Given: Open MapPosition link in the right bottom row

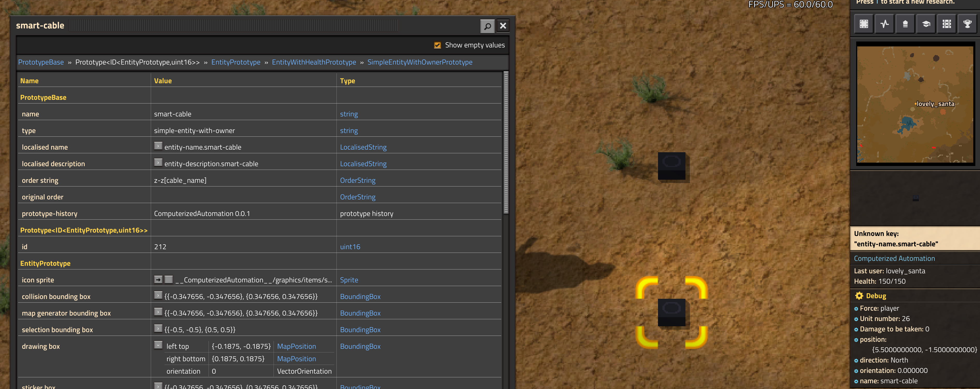Looking at the screenshot, I should tap(296, 359).
